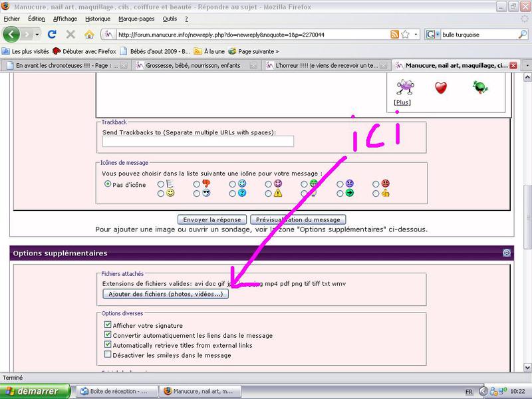Viewport: 532px width, 399px height.
Task: Click the Trackback URLs input field
Action: pyautogui.click(x=198, y=141)
